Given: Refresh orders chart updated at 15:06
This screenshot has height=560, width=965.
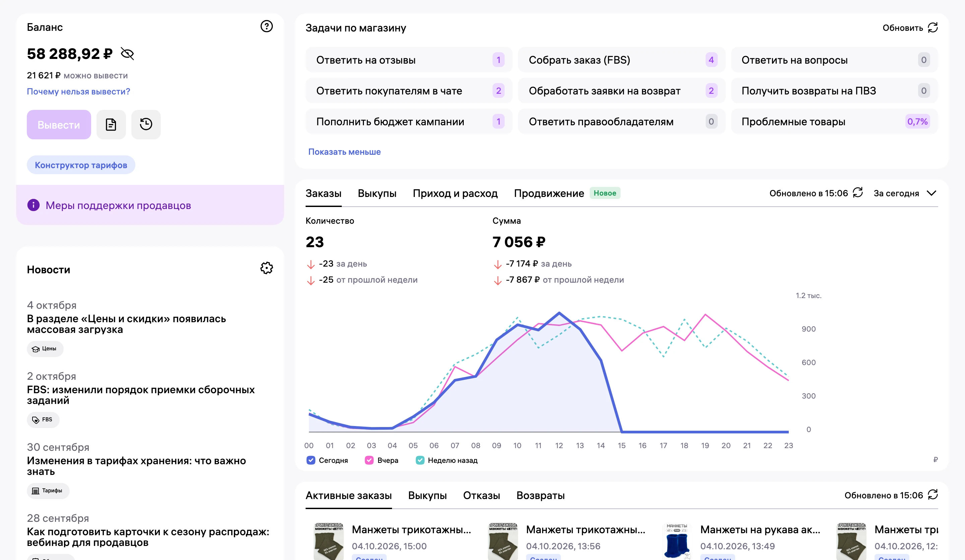Looking at the screenshot, I should click(x=858, y=193).
